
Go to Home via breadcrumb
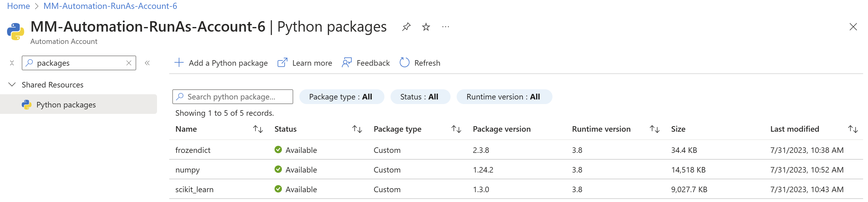pyautogui.click(x=19, y=6)
